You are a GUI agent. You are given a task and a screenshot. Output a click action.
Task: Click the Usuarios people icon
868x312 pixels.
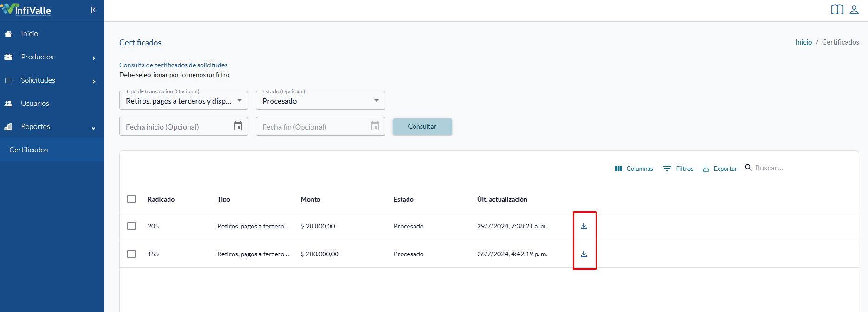pos(8,104)
